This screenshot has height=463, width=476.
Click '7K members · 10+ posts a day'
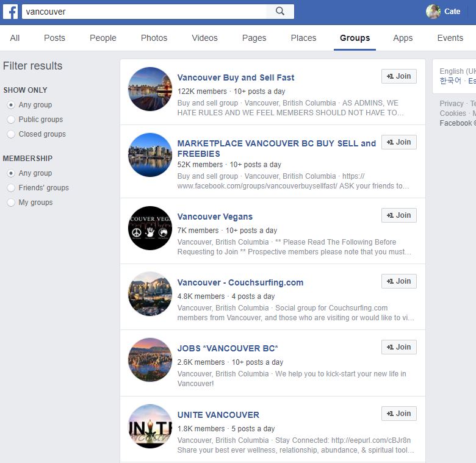(x=227, y=231)
